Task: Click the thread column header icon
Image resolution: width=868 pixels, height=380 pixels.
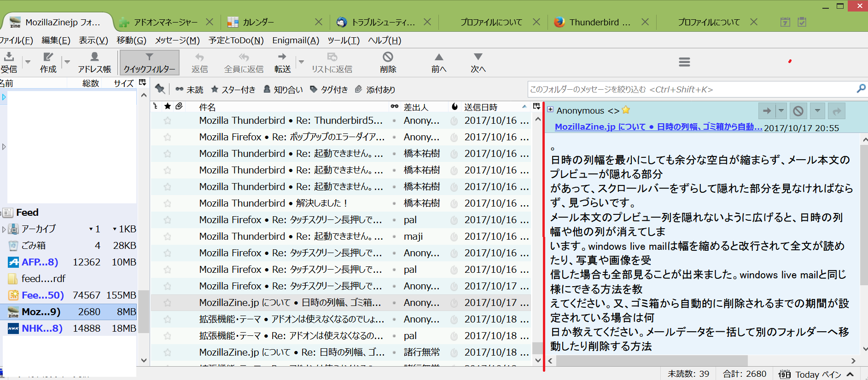Action: (156, 106)
